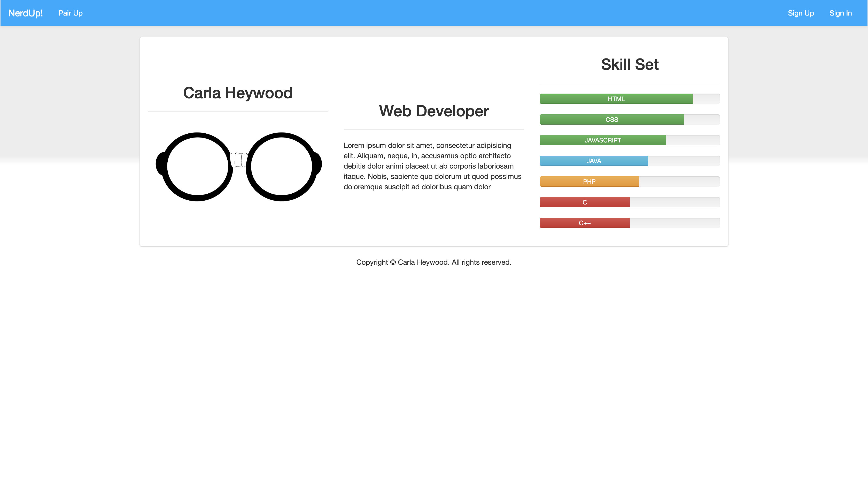Click the left lens of glasses
Viewport: 868px width, 485px height.
197,166
